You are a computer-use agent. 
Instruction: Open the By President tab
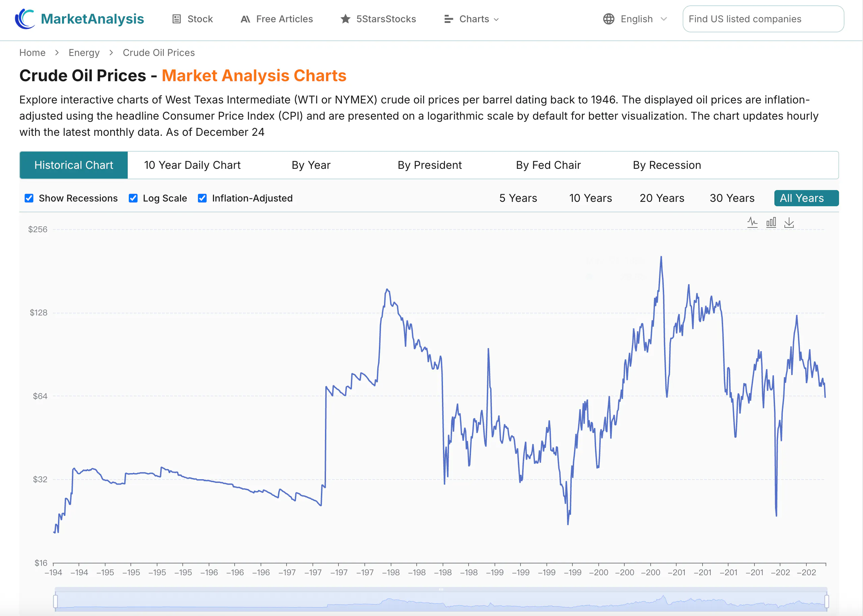click(x=429, y=165)
